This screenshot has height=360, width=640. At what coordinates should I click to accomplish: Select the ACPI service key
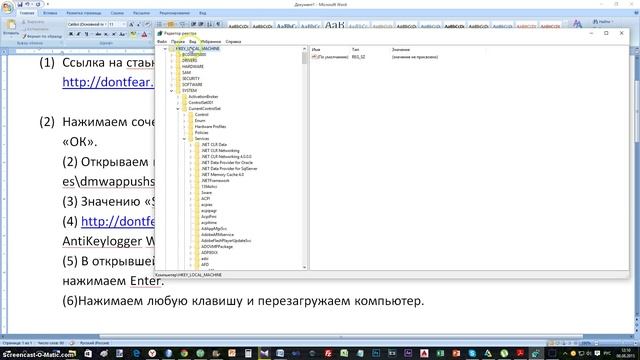pyautogui.click(x=205, y=198)
